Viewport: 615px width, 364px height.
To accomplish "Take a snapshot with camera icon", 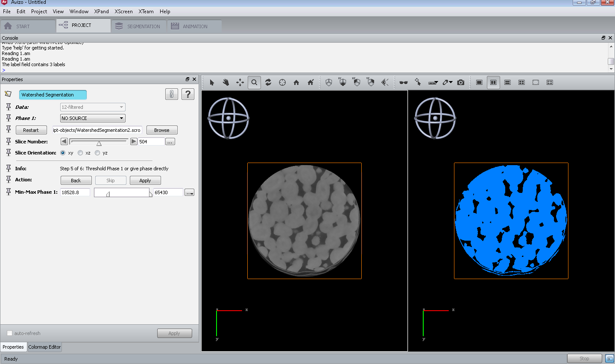I will click(x=461, y=82).
